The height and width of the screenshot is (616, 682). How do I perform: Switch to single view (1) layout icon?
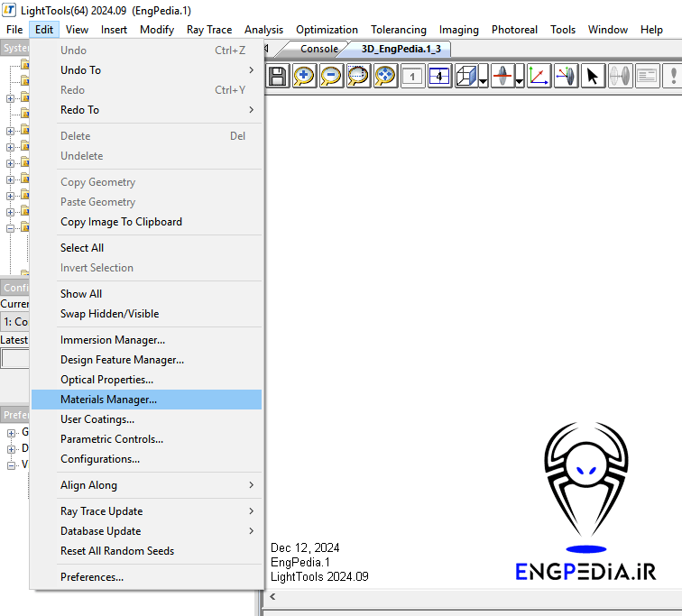click(x=412, y=77)
